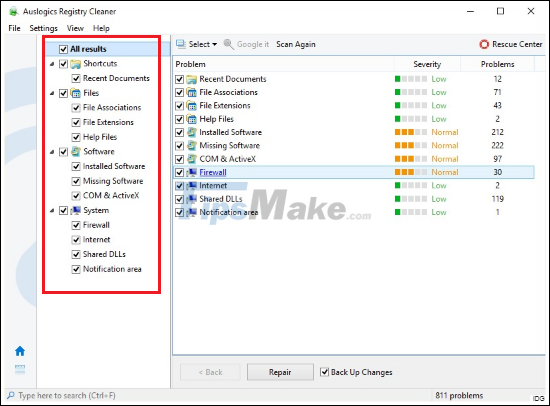Click the search magnifier icon in status bar
Image resolution: width=550 pixels, height=406 pixels.
[x=11, y=395]
